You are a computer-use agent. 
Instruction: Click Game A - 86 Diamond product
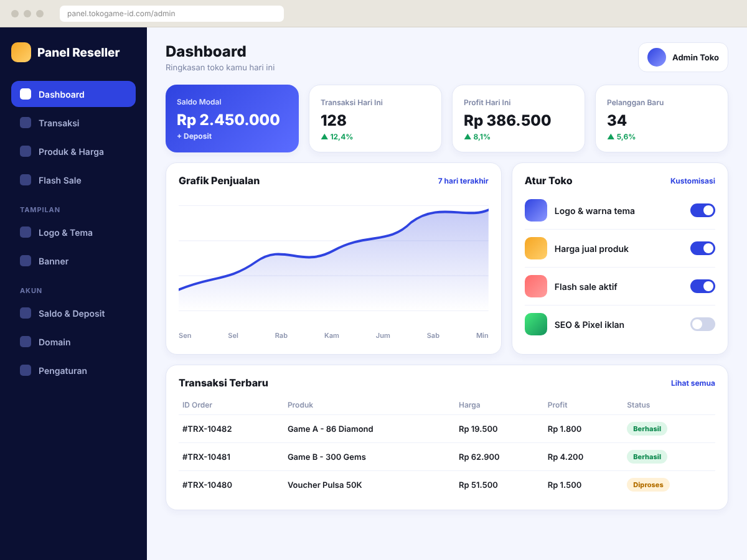coord(331,429)
